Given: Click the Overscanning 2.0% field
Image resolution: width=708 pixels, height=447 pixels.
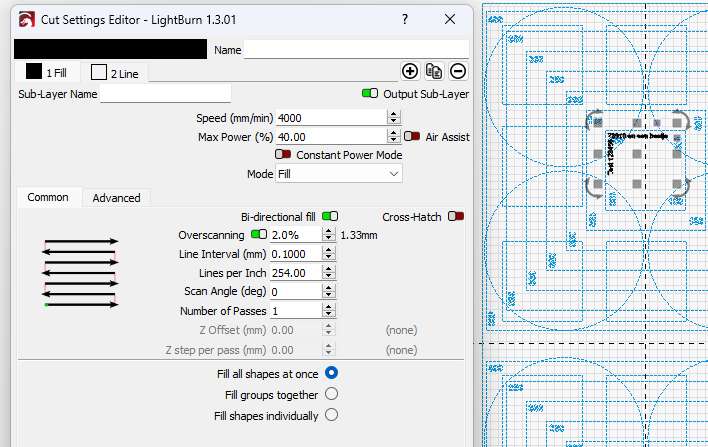Looking at the screenshot, I should click(x=296, y=235).
